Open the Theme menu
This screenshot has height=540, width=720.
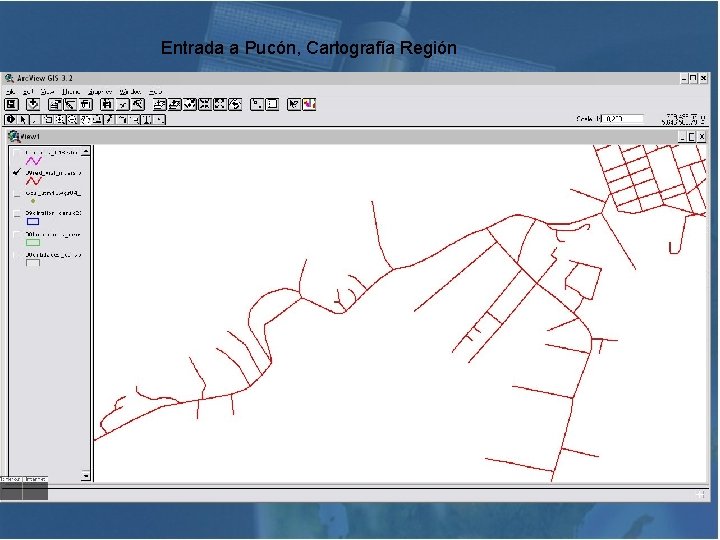point(71,92)
